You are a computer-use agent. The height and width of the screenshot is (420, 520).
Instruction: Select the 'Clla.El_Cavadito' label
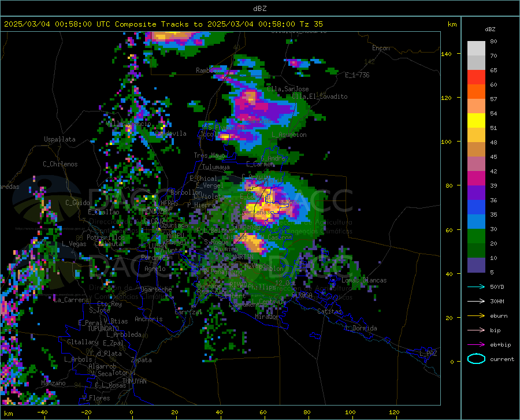click(320, 96)
